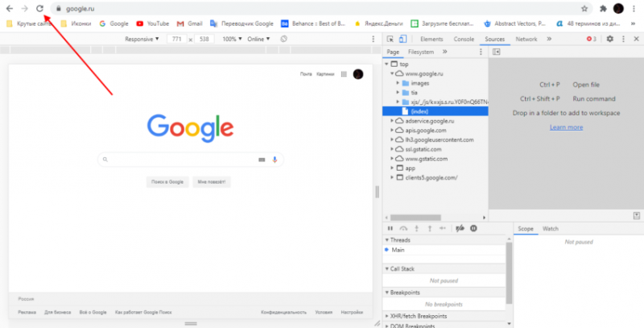Switch to the Watch tab
The width and height of the screenshot is (644, 328).
coord(551,229)
